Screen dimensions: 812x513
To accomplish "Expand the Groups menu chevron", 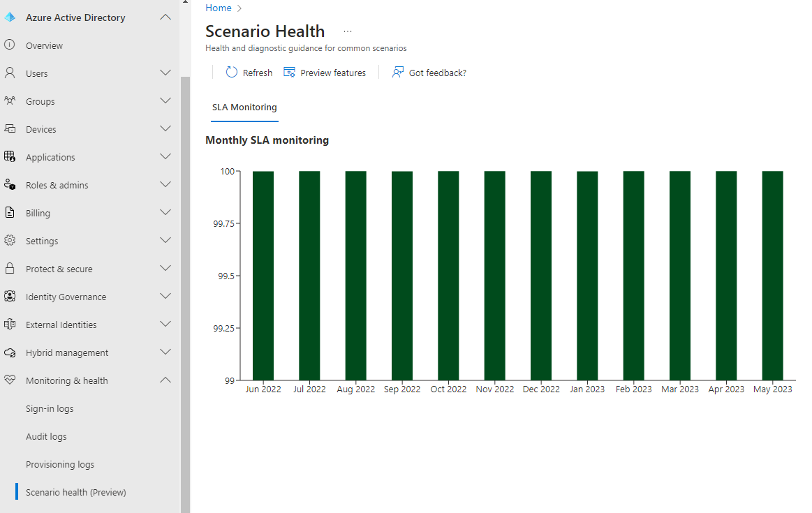I will [165, 101].
